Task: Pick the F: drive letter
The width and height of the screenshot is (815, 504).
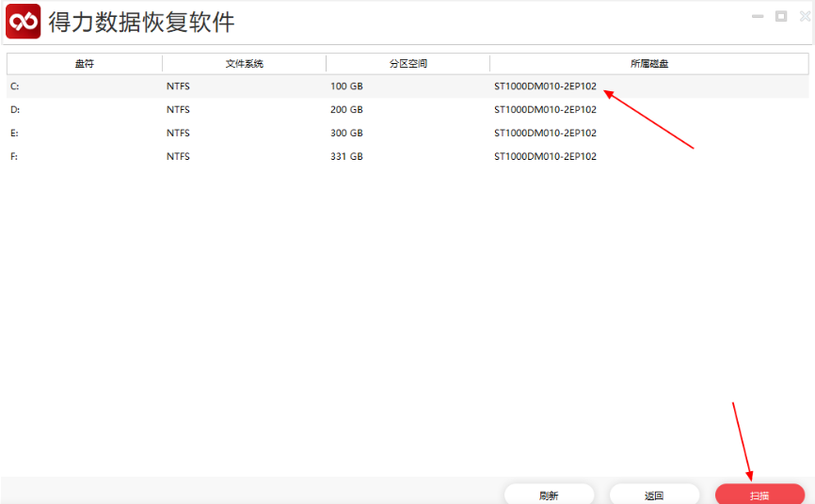Action: tap(15, 156)
